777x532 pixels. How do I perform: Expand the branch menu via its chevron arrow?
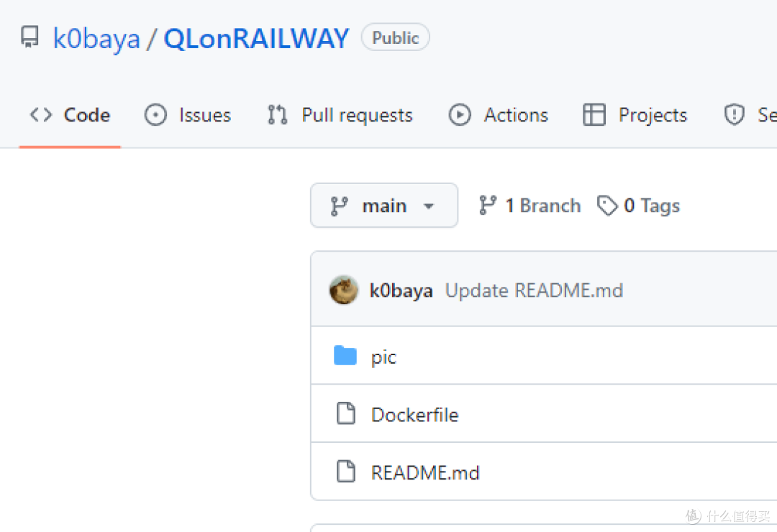[430, 206]
